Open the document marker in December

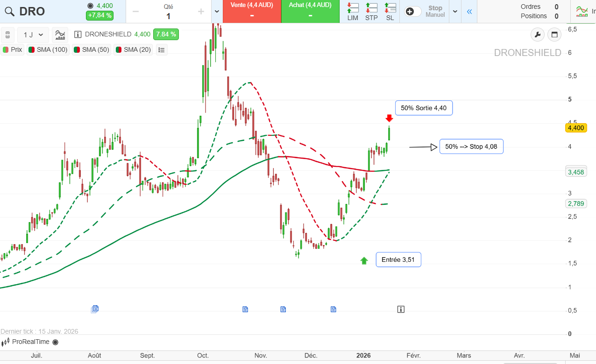(x=333, y=309)
